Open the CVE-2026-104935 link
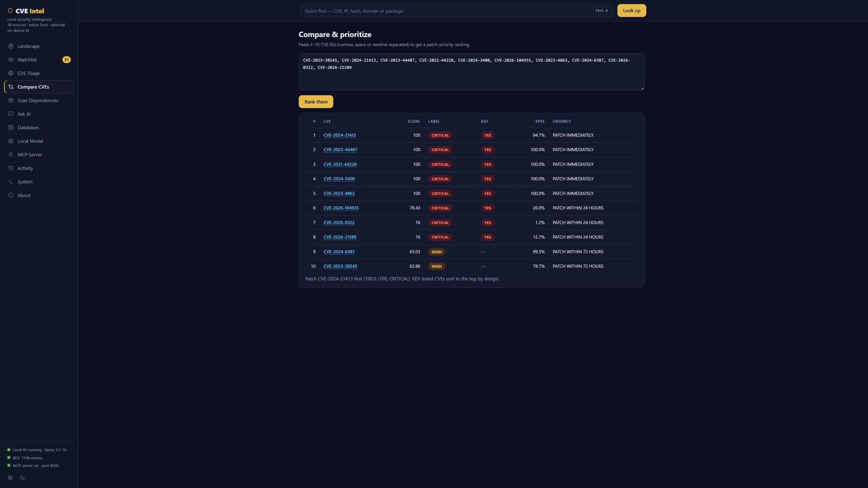868x488 pixels. click(341, 208)
